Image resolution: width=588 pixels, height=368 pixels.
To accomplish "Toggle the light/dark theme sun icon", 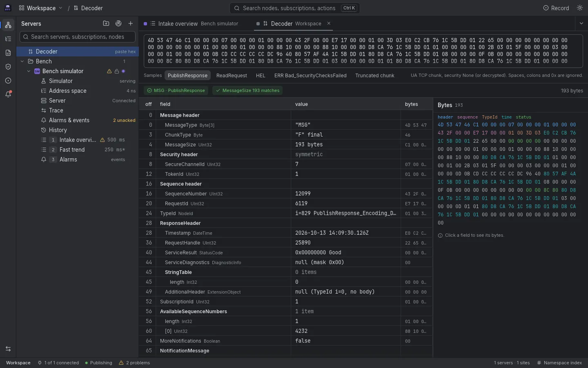I will coord(580,8).
